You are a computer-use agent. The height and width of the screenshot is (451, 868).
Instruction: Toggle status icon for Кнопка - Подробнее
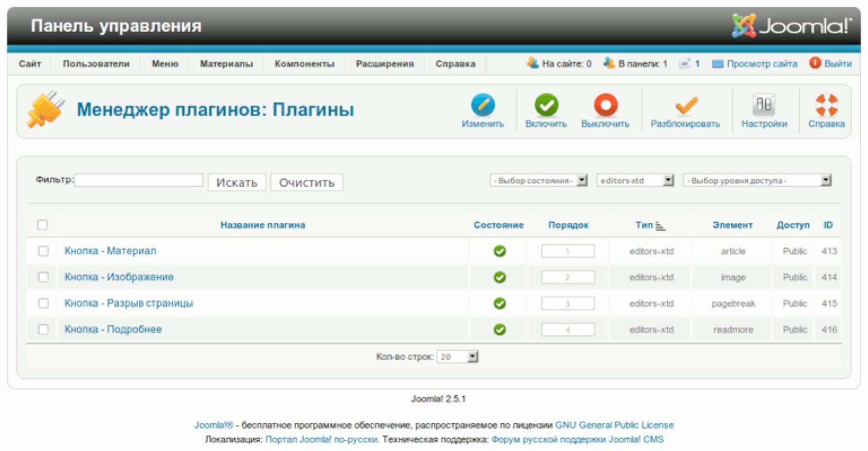[499, 330]
